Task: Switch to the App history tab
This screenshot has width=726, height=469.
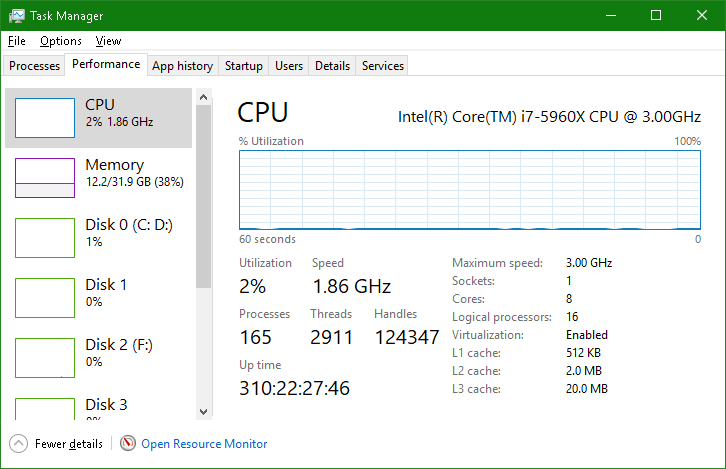Action: click(182, 66)
